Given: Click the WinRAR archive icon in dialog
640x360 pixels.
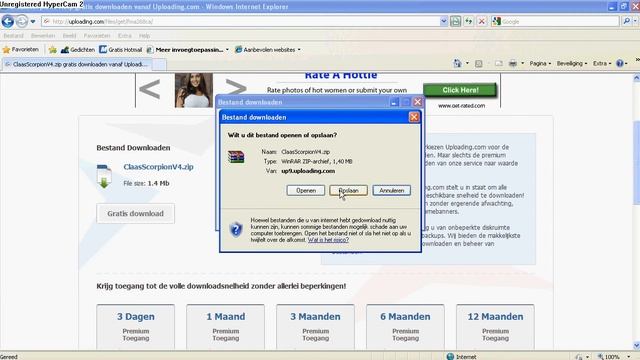Looking at the screenshot, I should pyautogui.click(x=236, y=157).
